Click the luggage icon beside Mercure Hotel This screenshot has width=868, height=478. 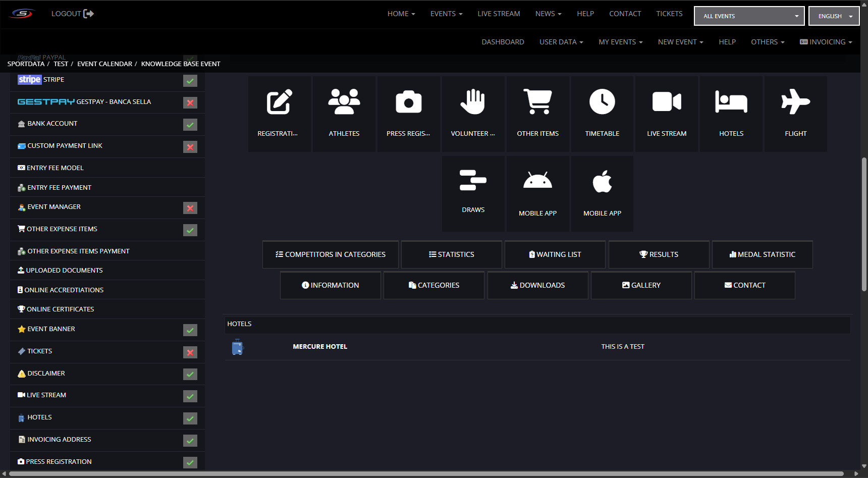coord(238,347)
